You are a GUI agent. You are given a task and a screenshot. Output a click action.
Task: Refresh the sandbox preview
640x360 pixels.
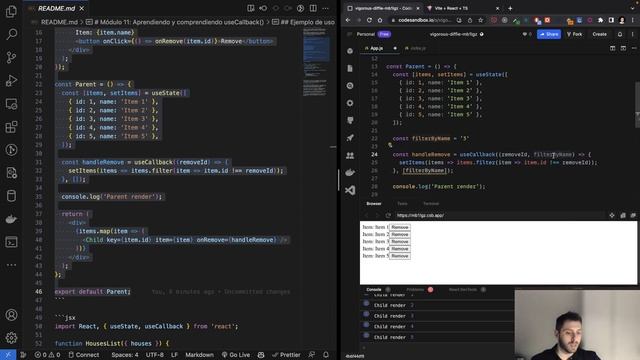pyautogui.click(x=388, y=215)
